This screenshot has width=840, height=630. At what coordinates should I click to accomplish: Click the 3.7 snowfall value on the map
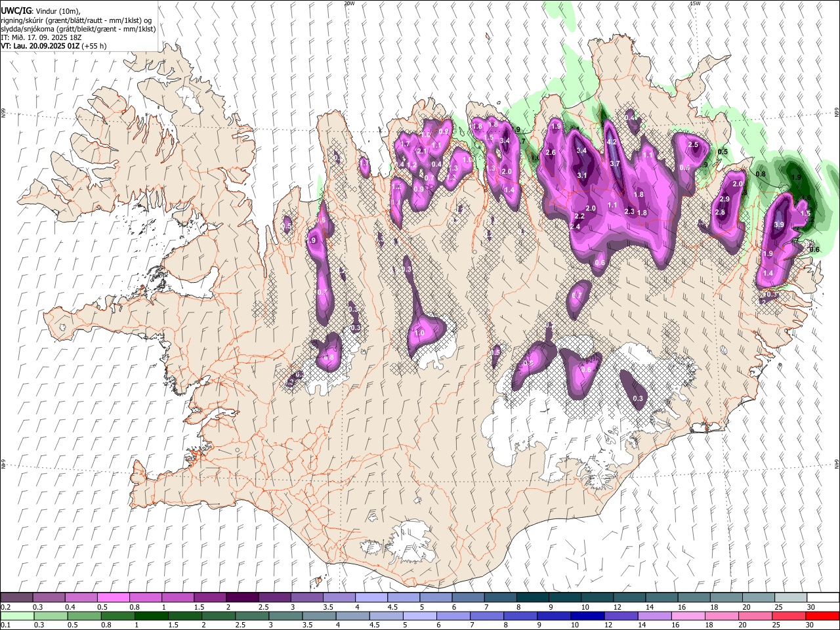[615, 163]
